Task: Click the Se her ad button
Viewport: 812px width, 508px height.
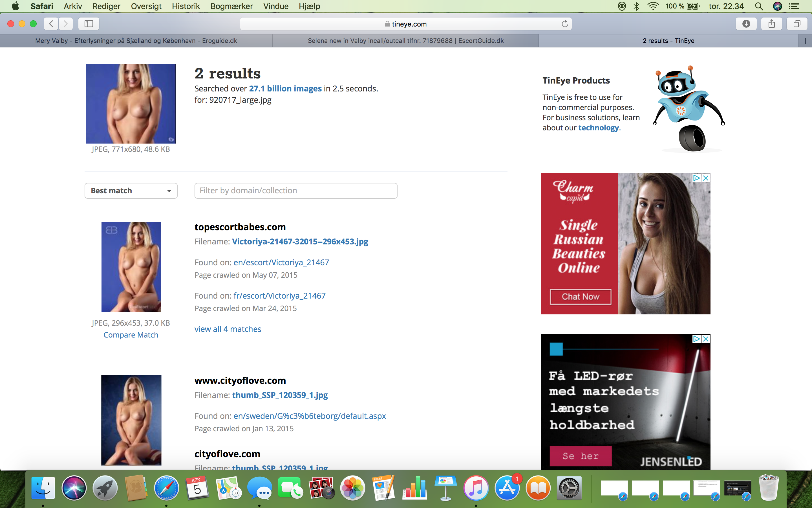Action: pos(581,456)
